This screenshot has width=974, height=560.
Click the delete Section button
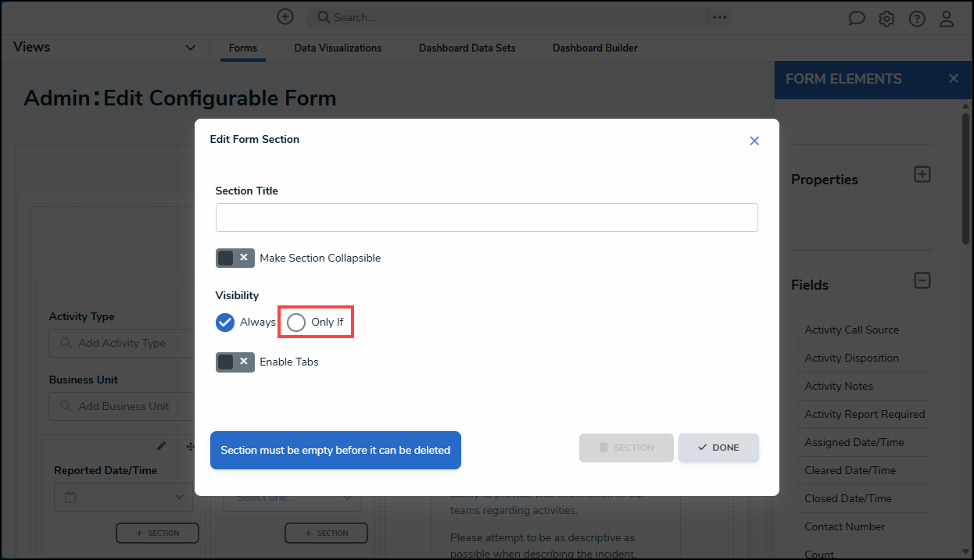tap(626, 448)
